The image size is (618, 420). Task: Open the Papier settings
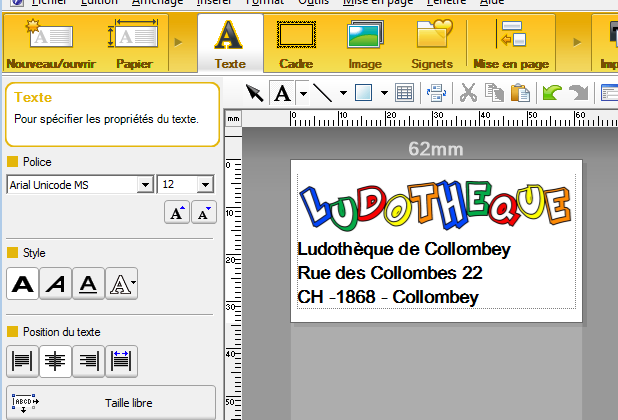point(134,43)
